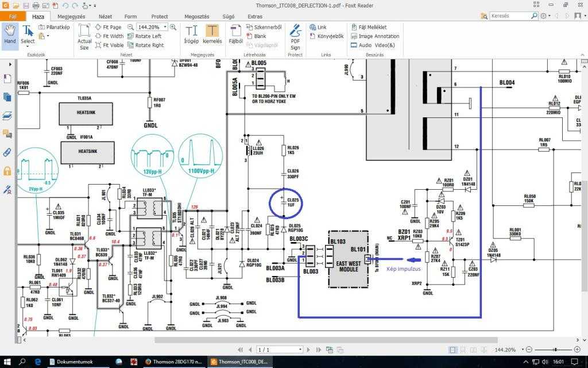Viewport: 588px width, 368px height.
Task: Open the Fájl menu
Action: coord(13,16)
